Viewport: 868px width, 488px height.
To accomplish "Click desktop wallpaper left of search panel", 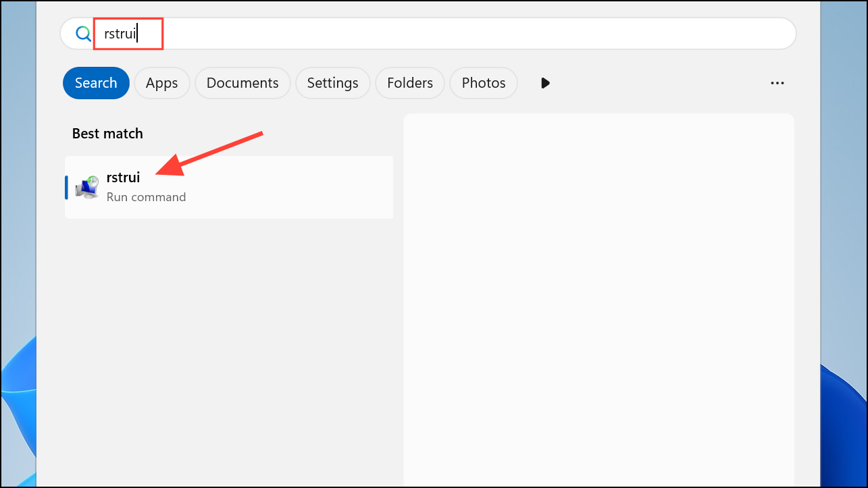I will (x=18, y=202).
